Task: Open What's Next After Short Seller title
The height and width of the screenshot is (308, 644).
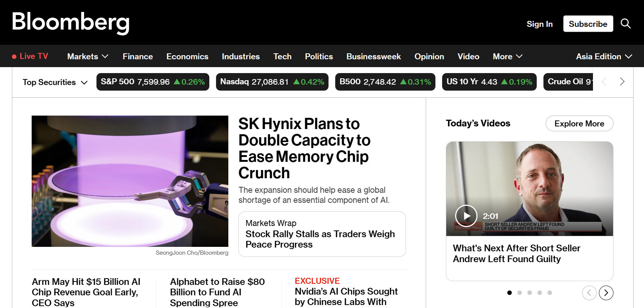Action: [x=517, y=254]
